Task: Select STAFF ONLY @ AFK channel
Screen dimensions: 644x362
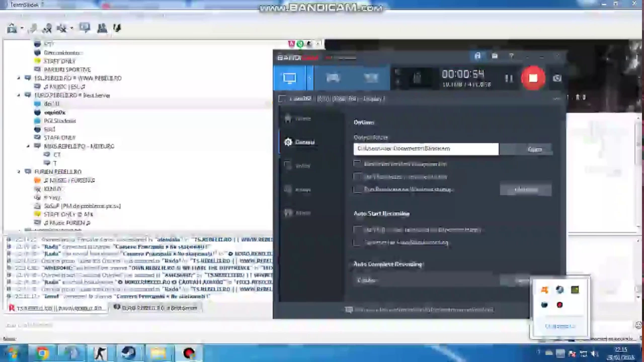Action: 68,215
